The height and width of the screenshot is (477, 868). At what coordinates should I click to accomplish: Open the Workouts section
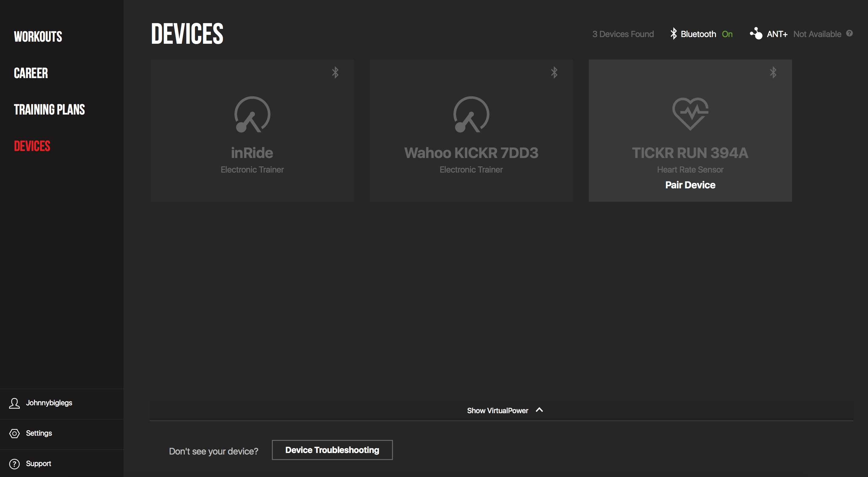38,37
